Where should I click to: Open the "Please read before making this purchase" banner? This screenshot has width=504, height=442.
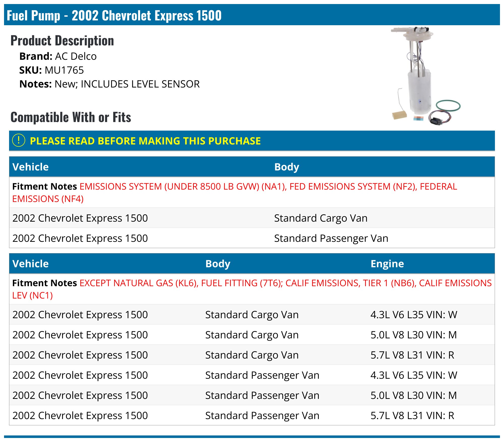[x=145, y=141]
